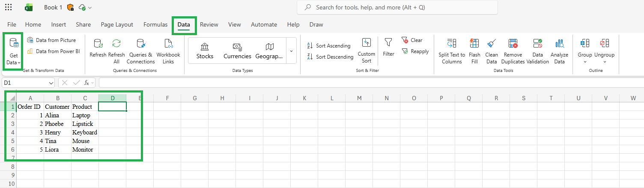Screen dimensions: 644x188
Task: Select the cell containing Lipstick
Action: 85,124
